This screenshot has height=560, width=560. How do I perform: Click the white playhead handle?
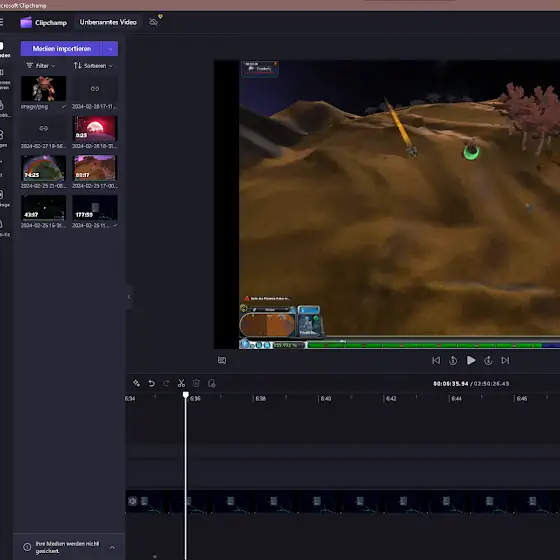(186, 395)
